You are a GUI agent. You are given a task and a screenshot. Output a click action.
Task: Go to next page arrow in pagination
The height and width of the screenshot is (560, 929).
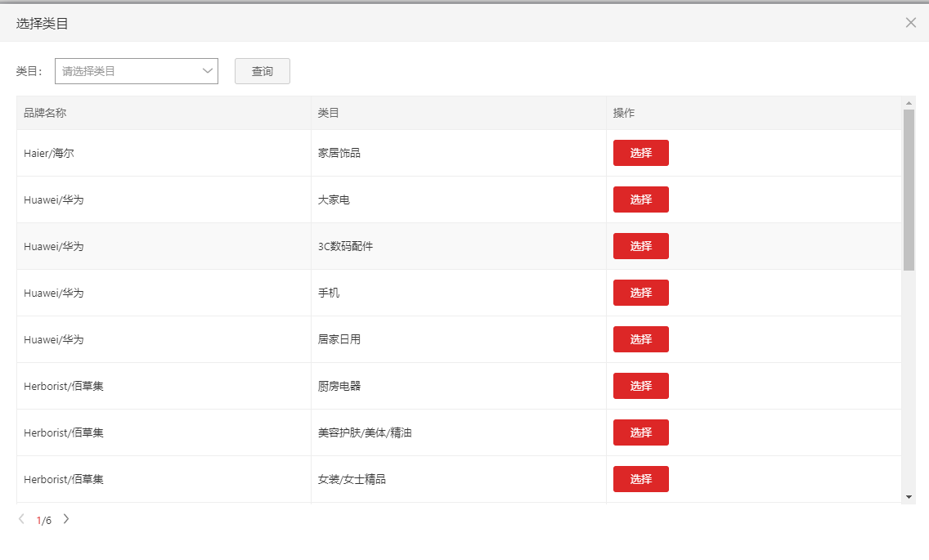pyautogui.click(x=66, y=519)
